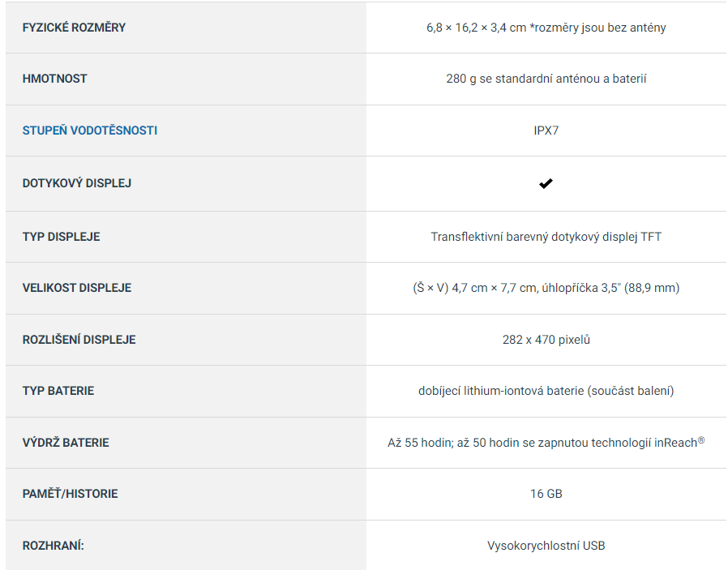Viewport: 728px width, 570px height.
Task: Click the Vysokorychlostní USB interface value
Action: [x=546, y=546]
